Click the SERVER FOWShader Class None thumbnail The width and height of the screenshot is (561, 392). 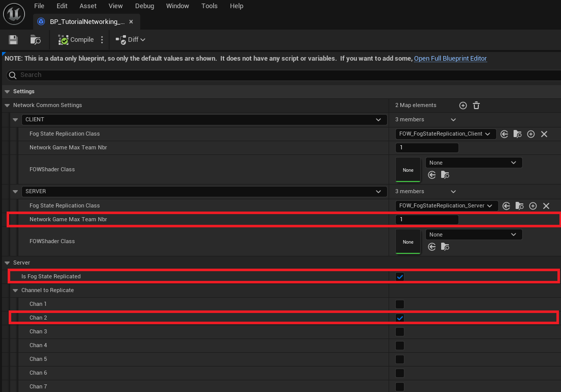(408, 242)
